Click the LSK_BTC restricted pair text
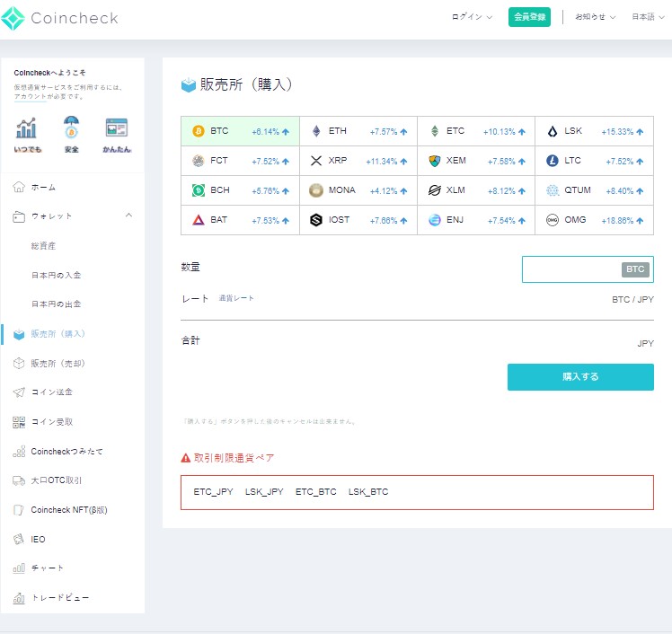The image size is (672, 634). 368,492
